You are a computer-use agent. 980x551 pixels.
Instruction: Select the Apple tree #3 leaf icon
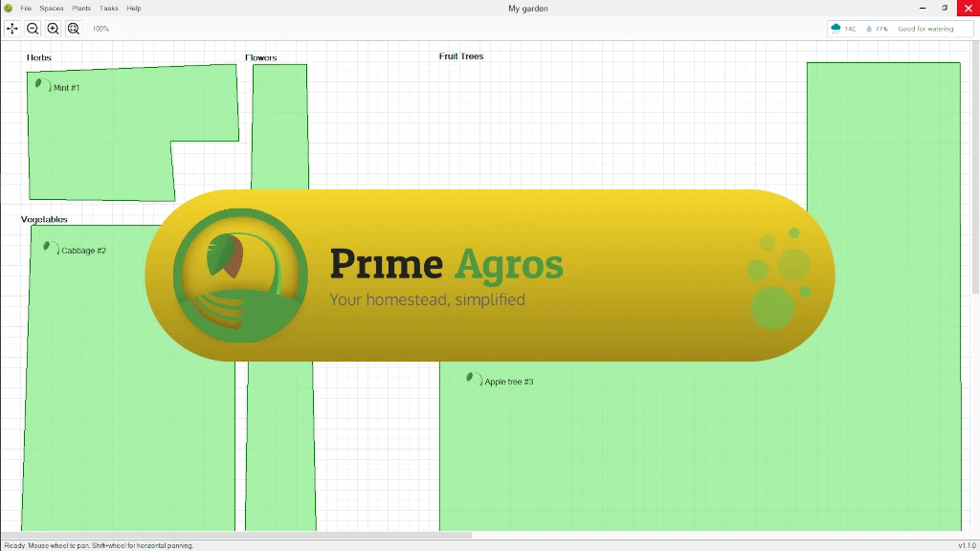(x=473, y=379)
